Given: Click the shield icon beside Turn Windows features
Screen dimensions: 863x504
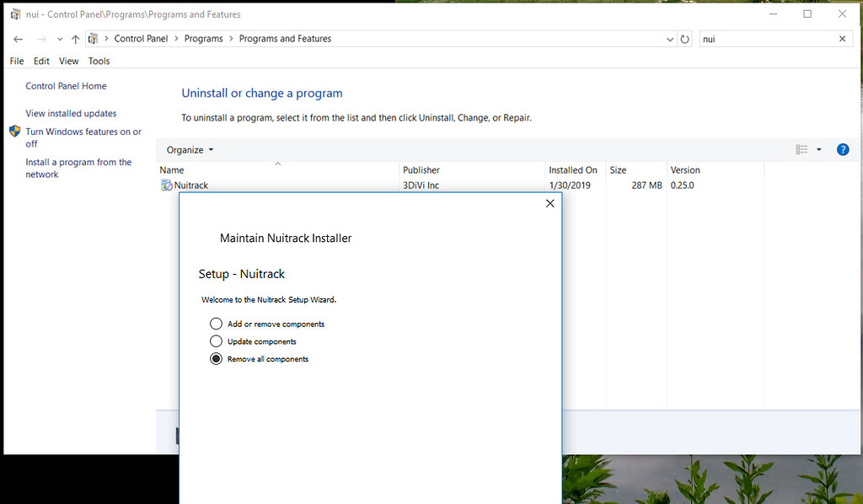Looking at the screenshot, I should pos(14,131).
